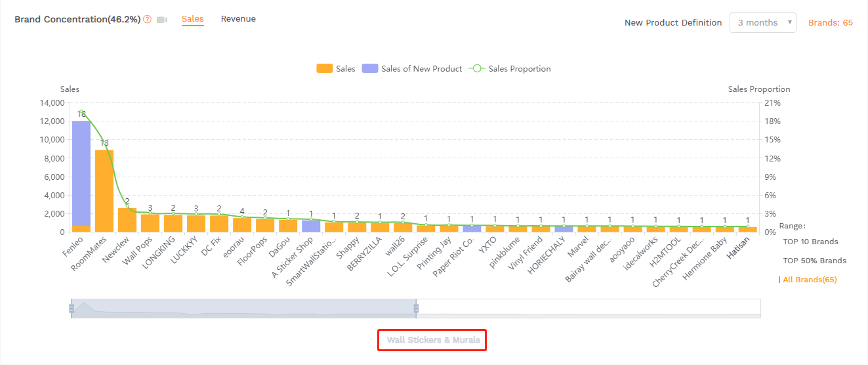This screenshot has width=868, height=365.
Task: Select All Brands(65) range
Action: (810, 280)
